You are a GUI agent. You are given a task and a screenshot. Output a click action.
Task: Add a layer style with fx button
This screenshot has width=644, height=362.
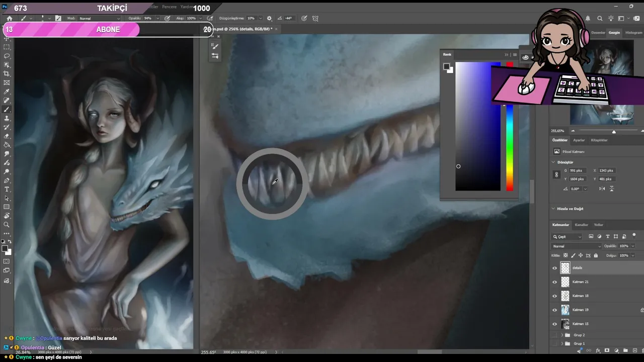(x=598, y=350)
